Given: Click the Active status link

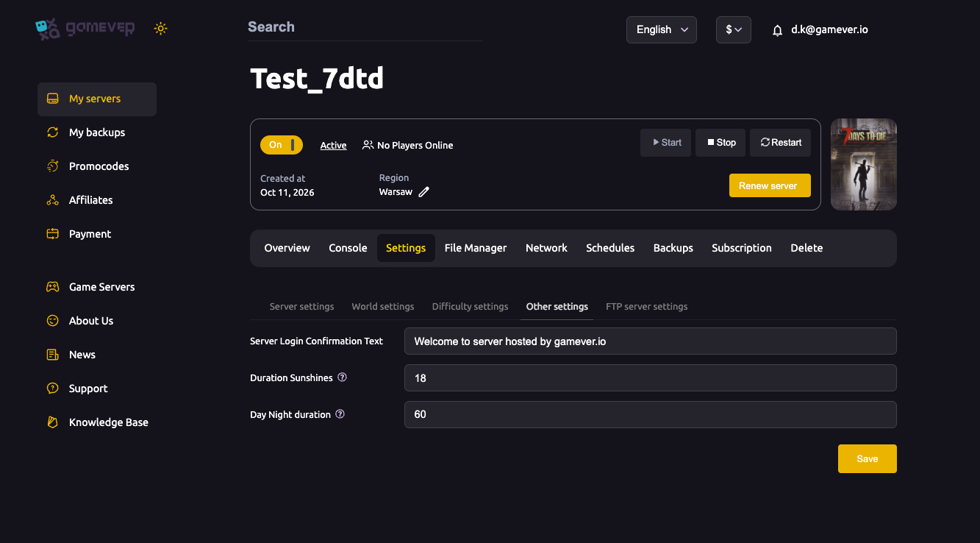Looking at the screenshot, I should 333,146.
